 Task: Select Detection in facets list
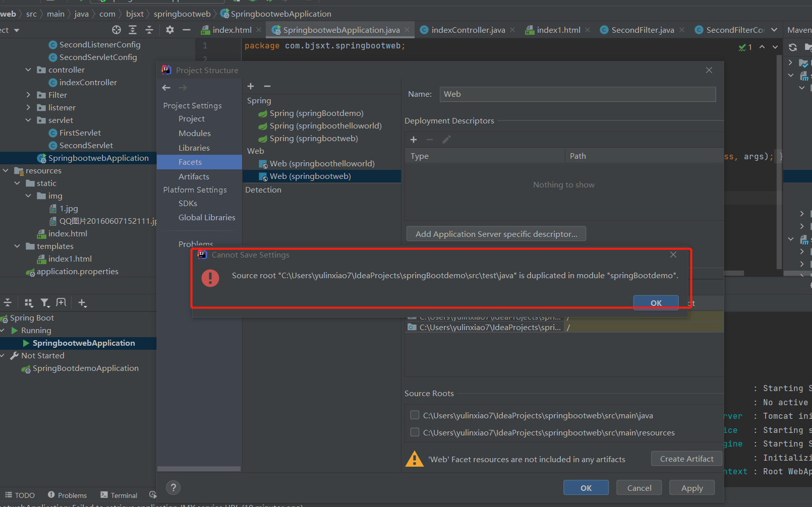click(263, 190)
